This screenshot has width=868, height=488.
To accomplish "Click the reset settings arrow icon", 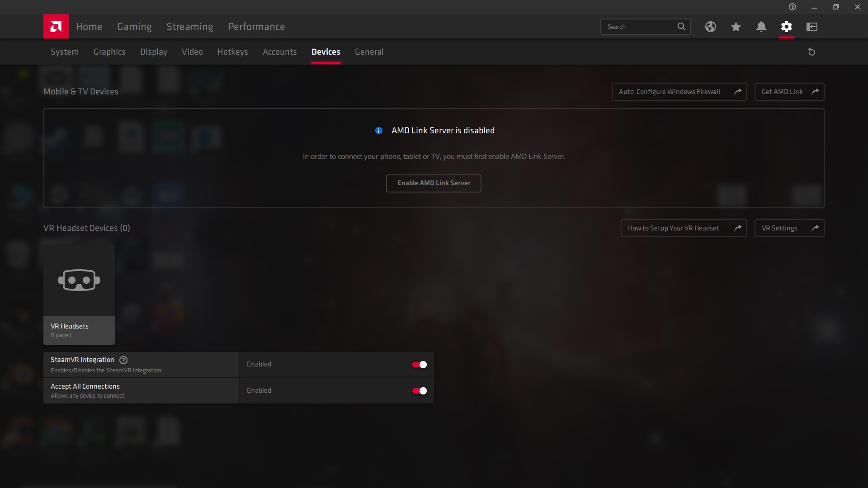I will pyautogui.click(x=811, y=52).
